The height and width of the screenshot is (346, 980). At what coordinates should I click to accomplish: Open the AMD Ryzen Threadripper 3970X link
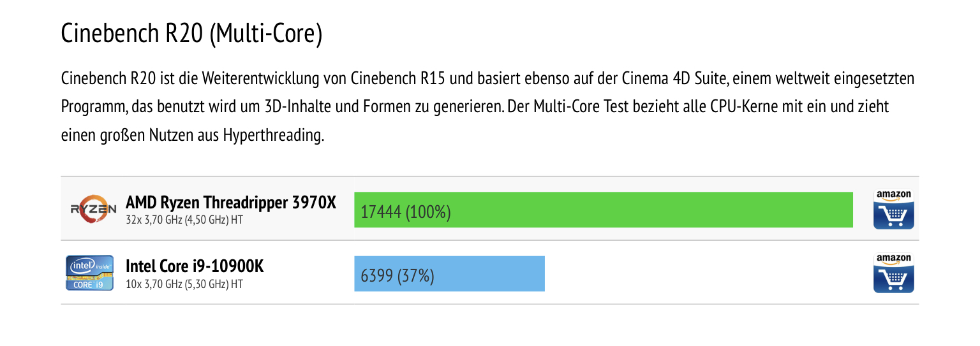coord(230,203)
